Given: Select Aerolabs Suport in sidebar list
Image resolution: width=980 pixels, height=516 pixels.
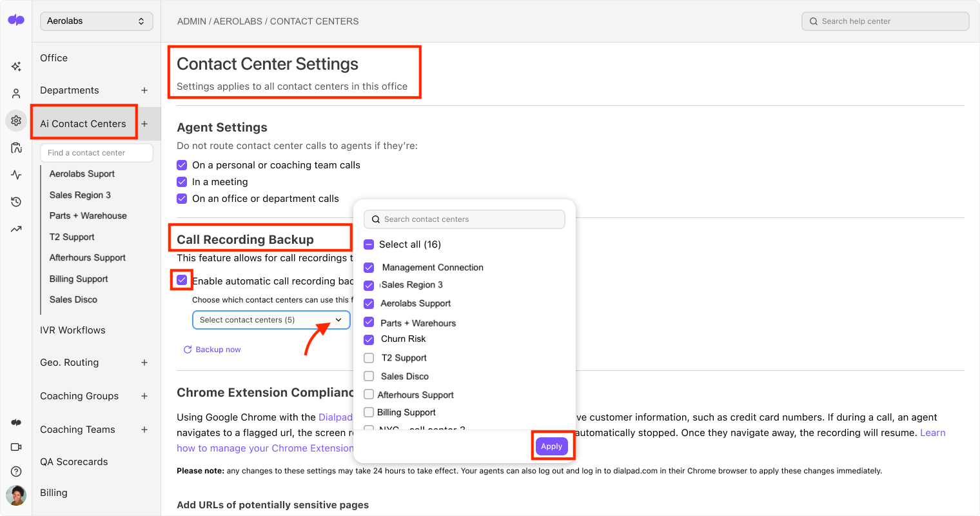Looking at the screenshot, I should pyautogui.click(x=82, y=174).
